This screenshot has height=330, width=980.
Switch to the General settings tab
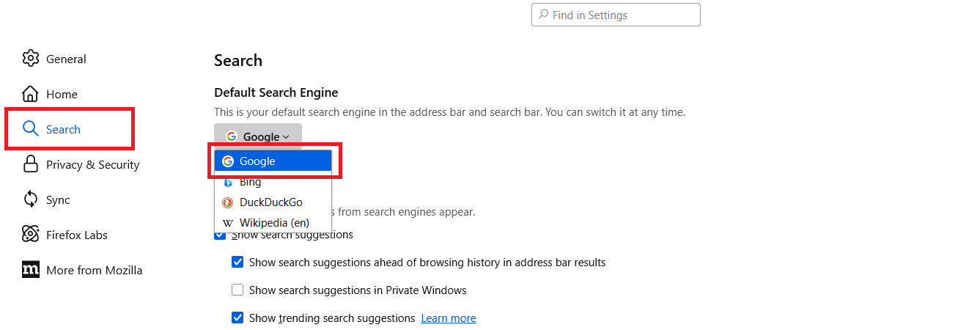pos(66,59)
